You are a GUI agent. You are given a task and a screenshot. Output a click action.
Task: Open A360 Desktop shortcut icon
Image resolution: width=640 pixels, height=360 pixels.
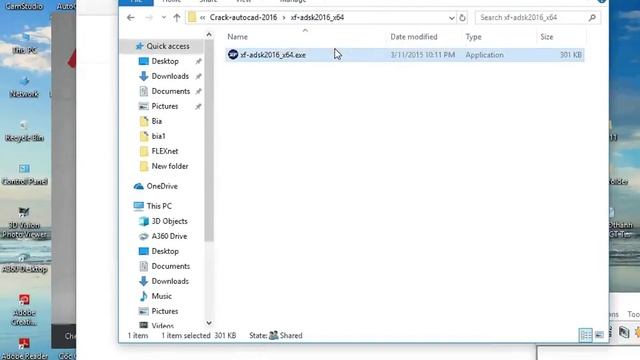coord(24,262)
